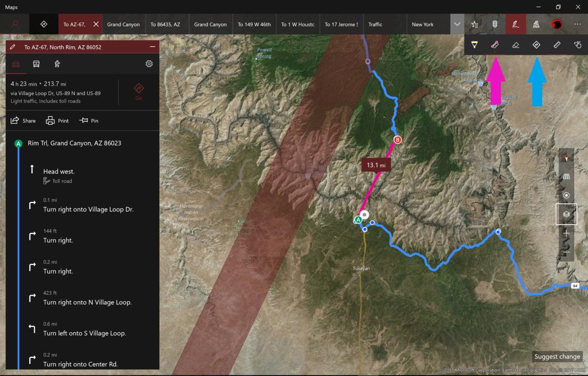Switch to 'To 149 W 46th' tab
This screenshot has height=376, width=588.
tap(254, 24)
